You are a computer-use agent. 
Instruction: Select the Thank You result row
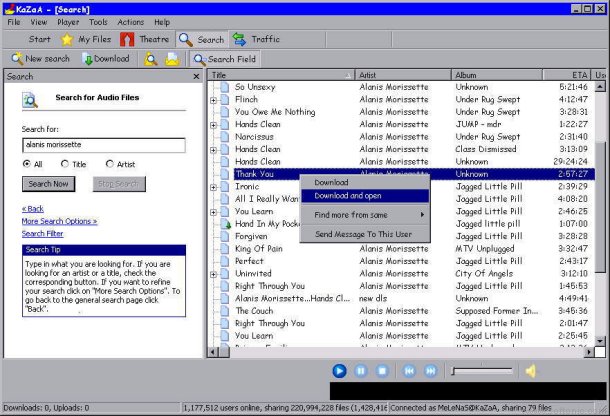pyautogui.click(x=414, y=174)
